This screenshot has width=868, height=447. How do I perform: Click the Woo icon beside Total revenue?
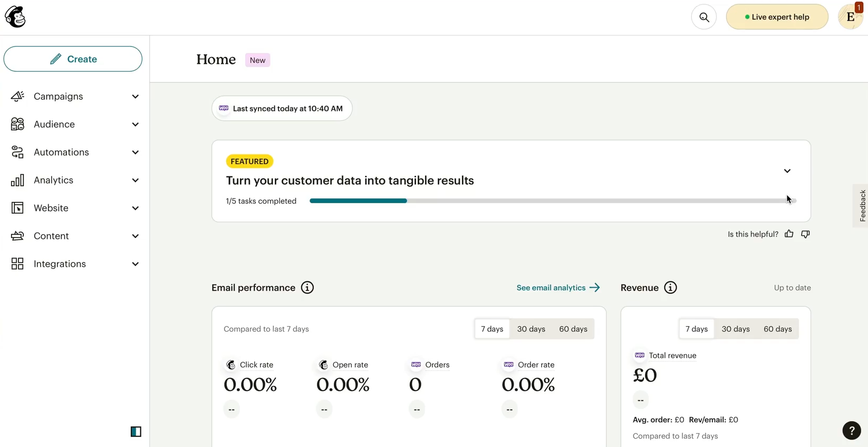click(x=640, y=355)
